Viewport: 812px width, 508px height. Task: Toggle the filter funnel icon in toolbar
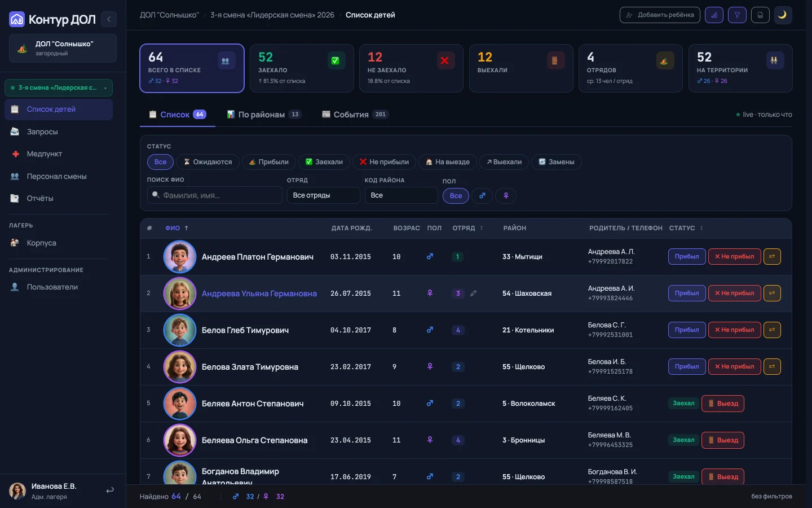pyautogui.click(x=737, y=15)
